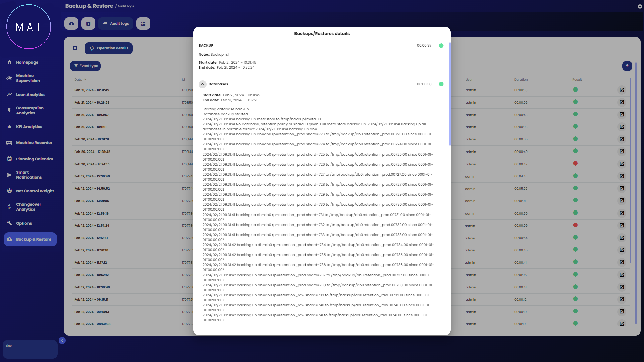Click the storage server icon button

pyautogui.click(x=143, y=24)
